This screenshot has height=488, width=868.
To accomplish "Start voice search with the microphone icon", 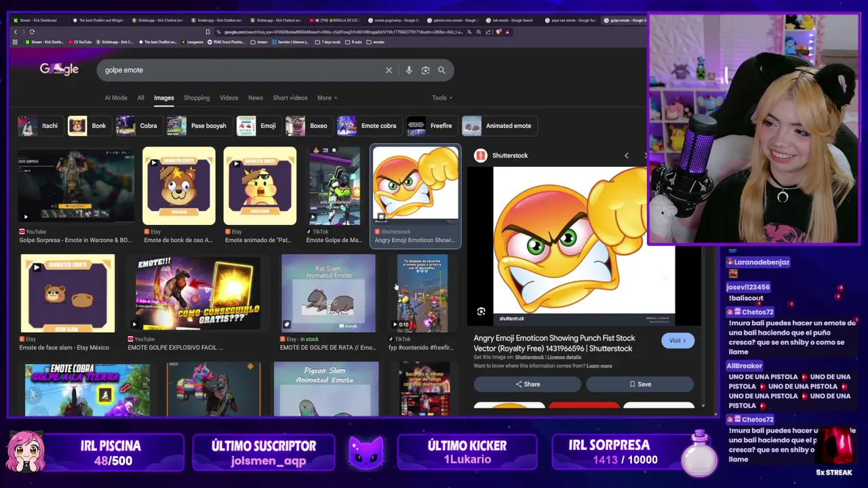I will [x=408, y=70].
